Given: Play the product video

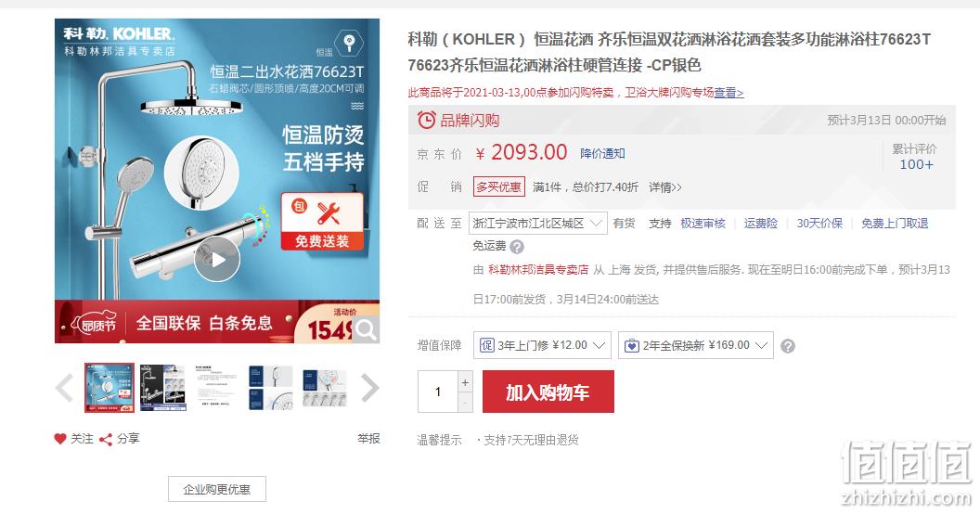Looking at the screenshot, I should 217,259.
